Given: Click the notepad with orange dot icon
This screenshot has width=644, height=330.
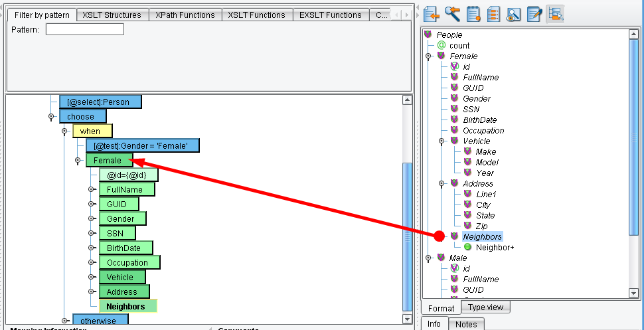Looking at the screenshot, I should (473, 13).
